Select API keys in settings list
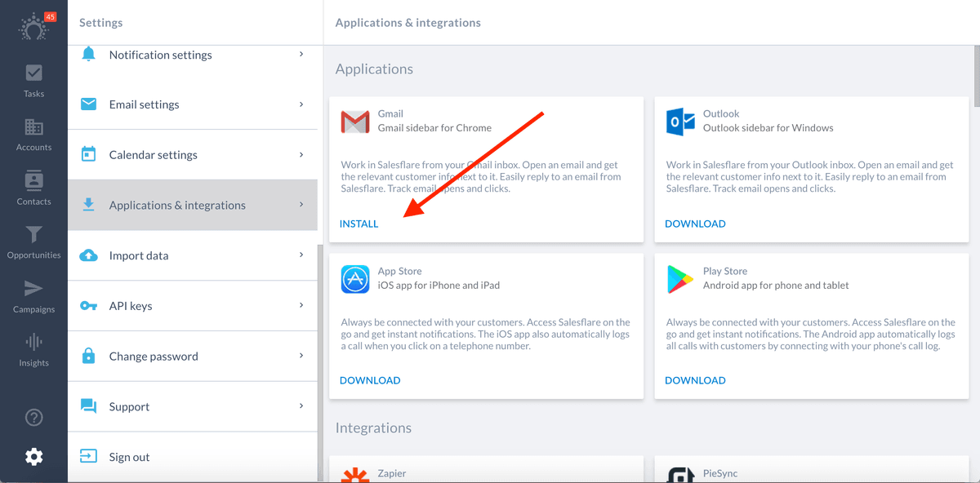Viewport: 980px width, 483px height. [x=192, y=306]
